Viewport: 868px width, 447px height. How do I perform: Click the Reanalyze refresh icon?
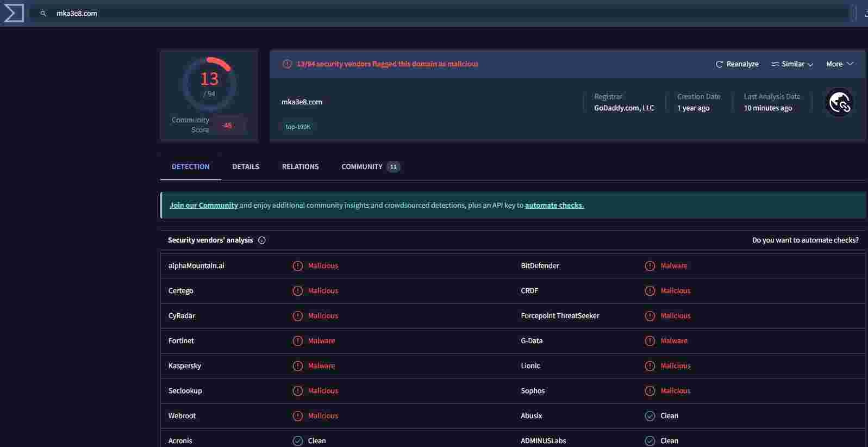(x=719, y=64)
